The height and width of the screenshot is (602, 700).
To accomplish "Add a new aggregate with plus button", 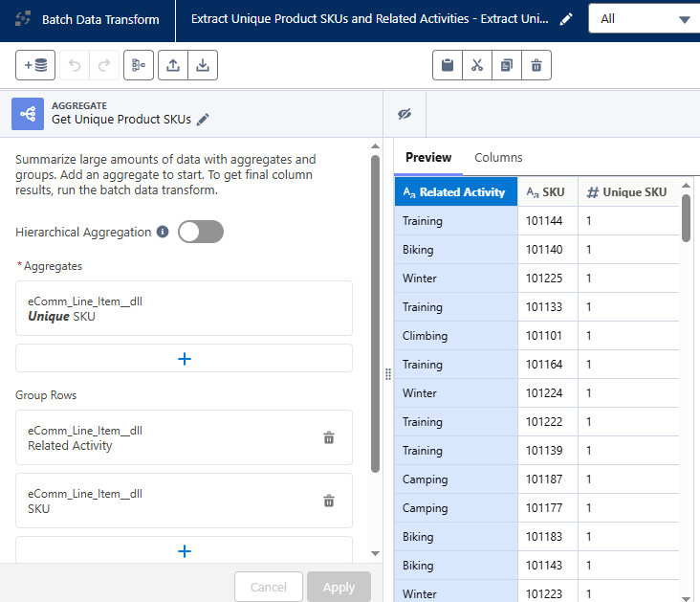I will pyautogui.click(x=185, y=358).
